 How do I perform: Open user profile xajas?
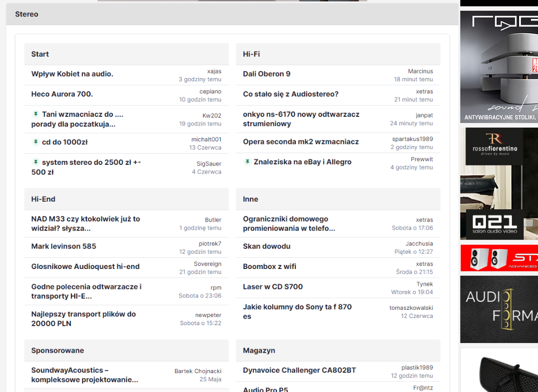(x=214, y=71)
